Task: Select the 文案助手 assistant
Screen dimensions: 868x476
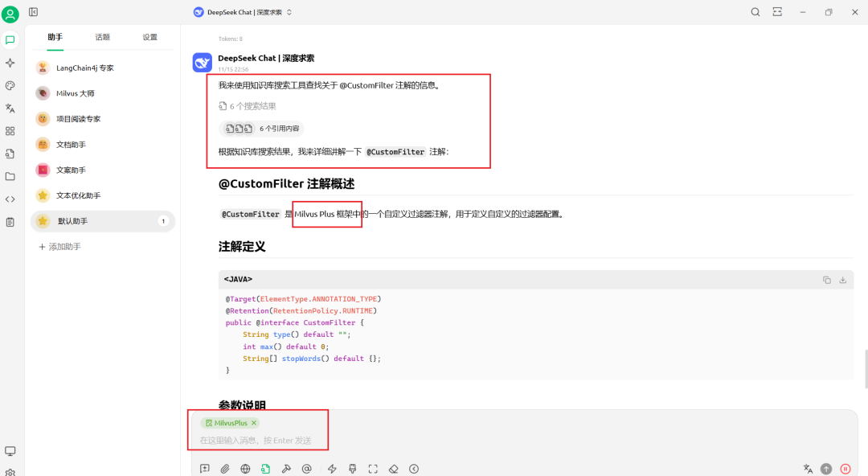Action: 103,170
